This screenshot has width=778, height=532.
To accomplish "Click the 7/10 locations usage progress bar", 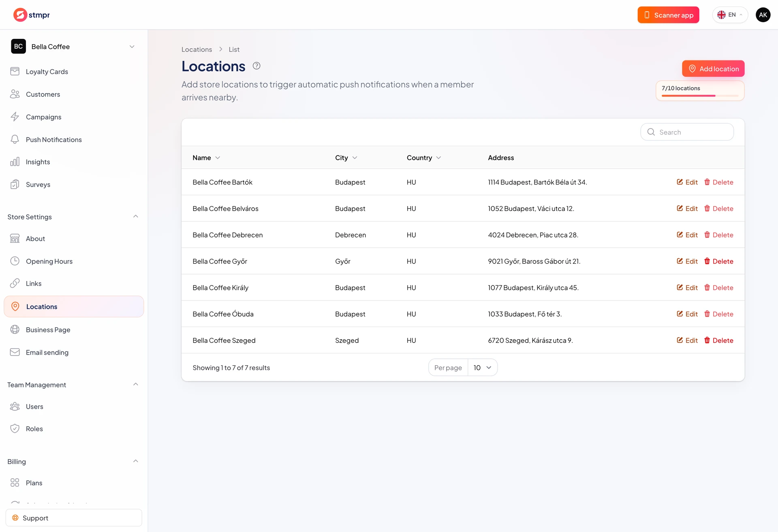I will tap(700, 96).
